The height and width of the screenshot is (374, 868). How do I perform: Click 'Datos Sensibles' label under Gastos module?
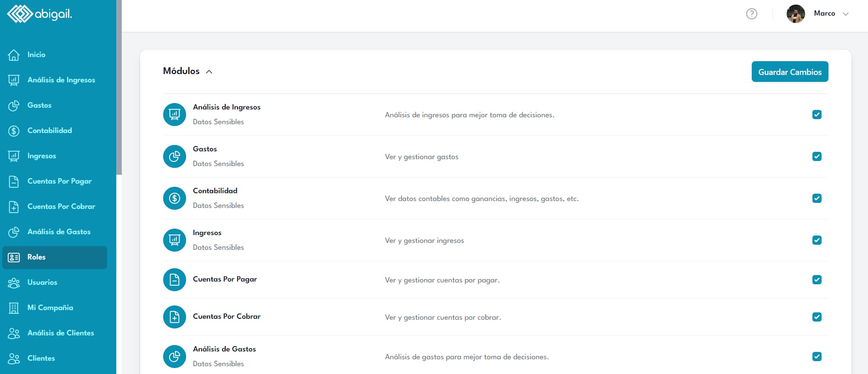(x=218, y=164)
